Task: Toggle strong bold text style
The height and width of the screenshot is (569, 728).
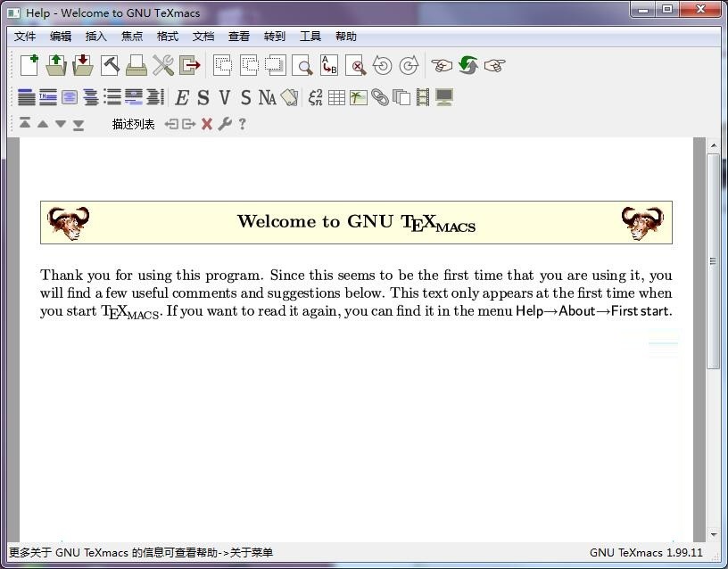Action: [x=203, y=96]
